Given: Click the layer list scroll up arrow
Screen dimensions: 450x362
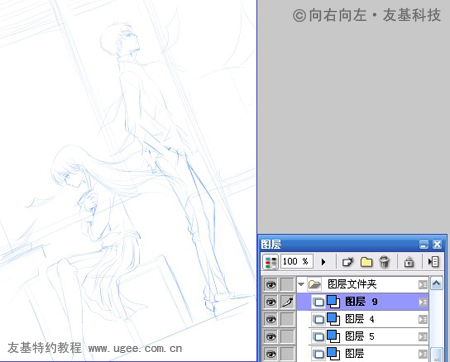Looking at the screenshot, I should 436,284.
